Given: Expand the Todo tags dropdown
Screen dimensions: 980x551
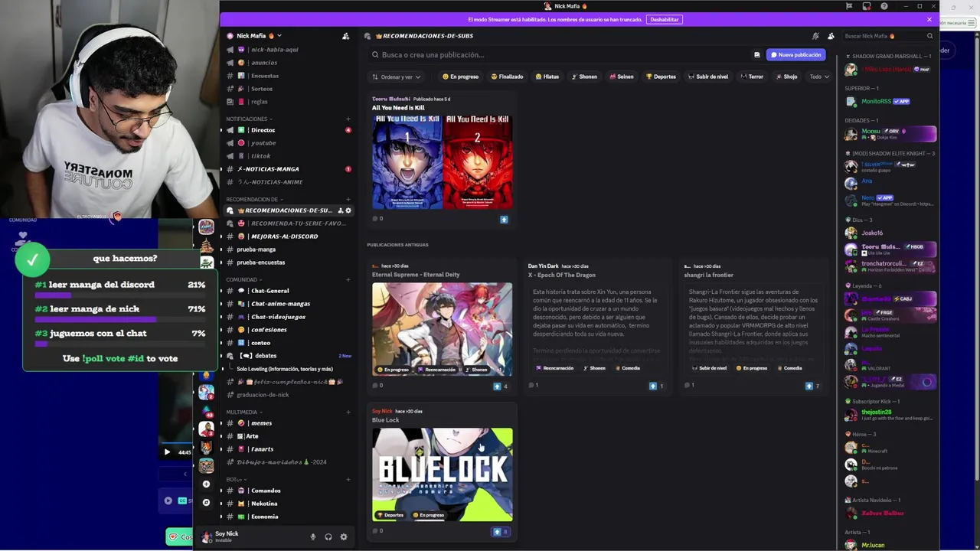Looking at the screenshot, I should [819, 77].
